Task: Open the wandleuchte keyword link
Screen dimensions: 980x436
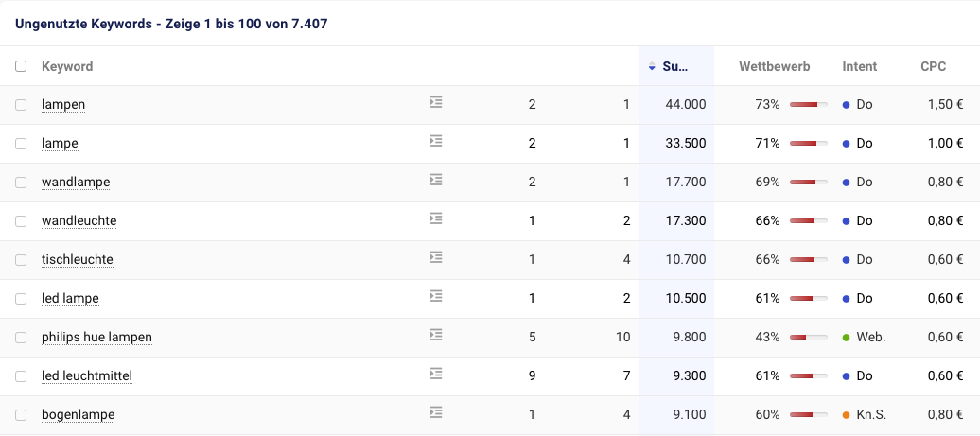Action: (x=79, y=220)
